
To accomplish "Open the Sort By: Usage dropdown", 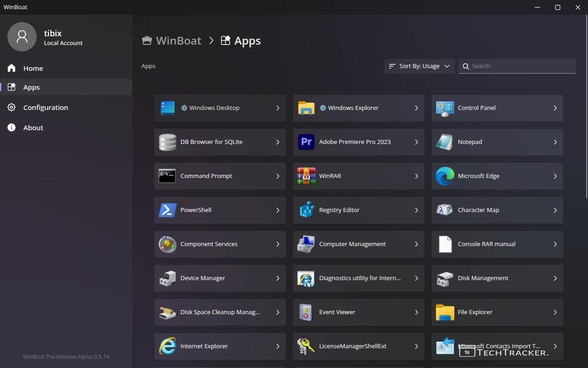I will coord(419,66).
